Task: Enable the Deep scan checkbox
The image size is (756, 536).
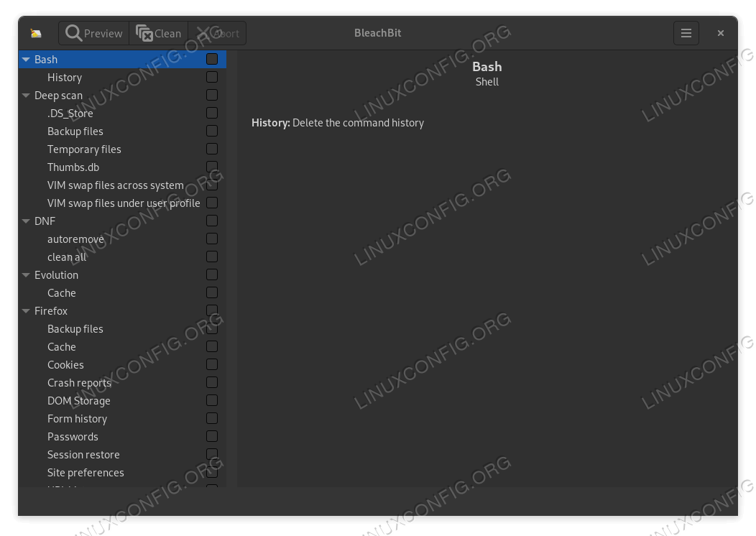Action: pyautogui.click(x=212, y=95)
